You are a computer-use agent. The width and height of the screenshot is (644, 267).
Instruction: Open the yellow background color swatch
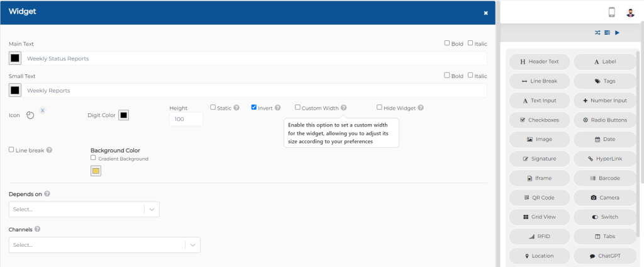point(96,171)
